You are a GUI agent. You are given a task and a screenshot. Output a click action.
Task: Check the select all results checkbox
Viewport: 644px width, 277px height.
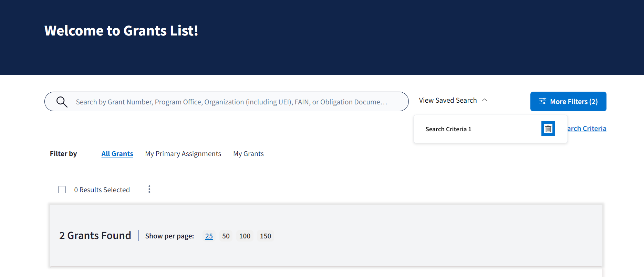click(x=62, y=190)
